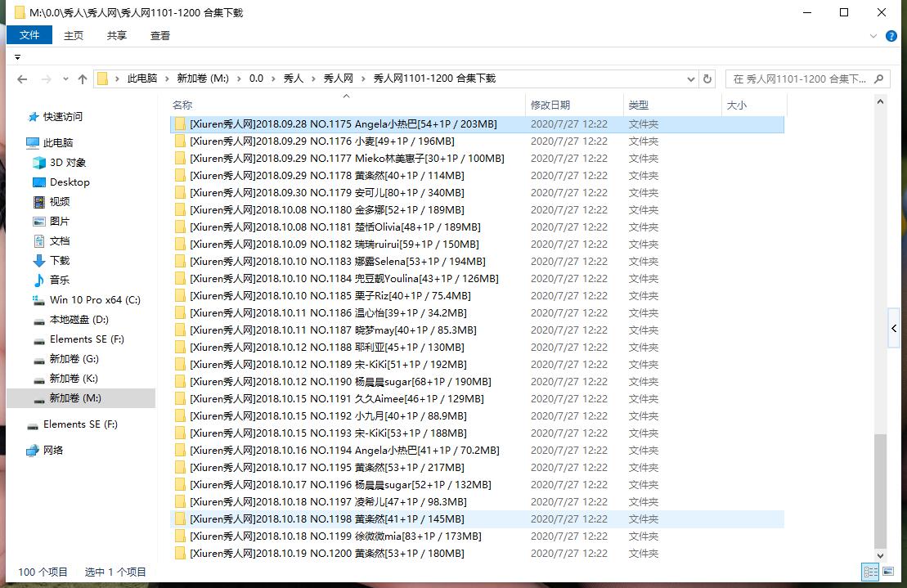The image size is (907, 588).
Task: Open 文档 folder in the sidebar
Action: coord(52,241)
